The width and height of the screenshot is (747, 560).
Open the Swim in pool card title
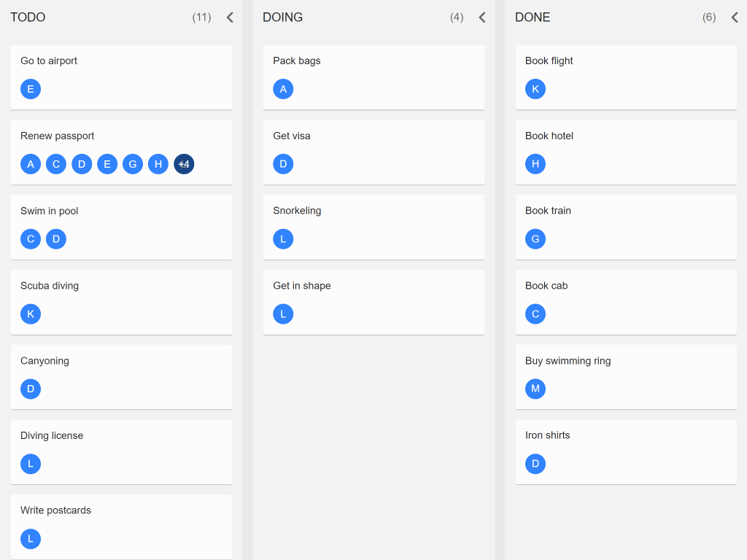[x=49, y=211]
